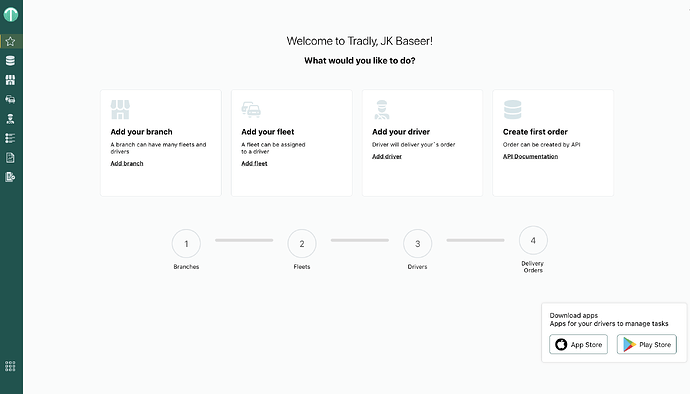Open the fleets vehicles sidebar icon
The image size is (690, 394).
10,99
